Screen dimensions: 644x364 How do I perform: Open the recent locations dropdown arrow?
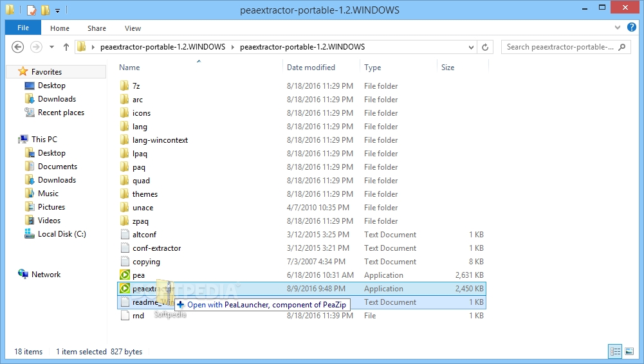51,47
